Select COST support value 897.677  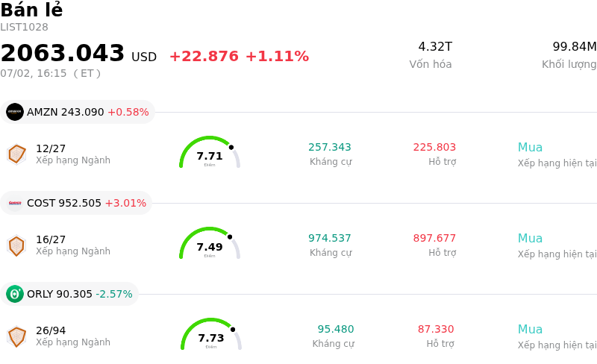pyautogui.click(x=434, y=238)
